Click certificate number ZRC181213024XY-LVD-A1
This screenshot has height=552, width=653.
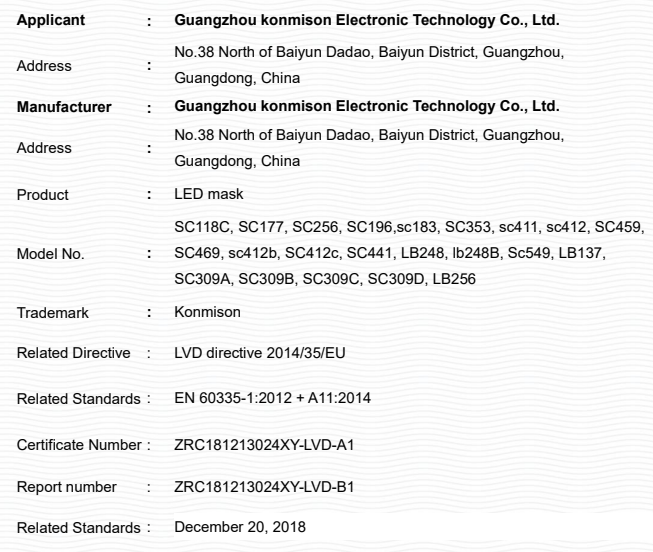[264, 445]
